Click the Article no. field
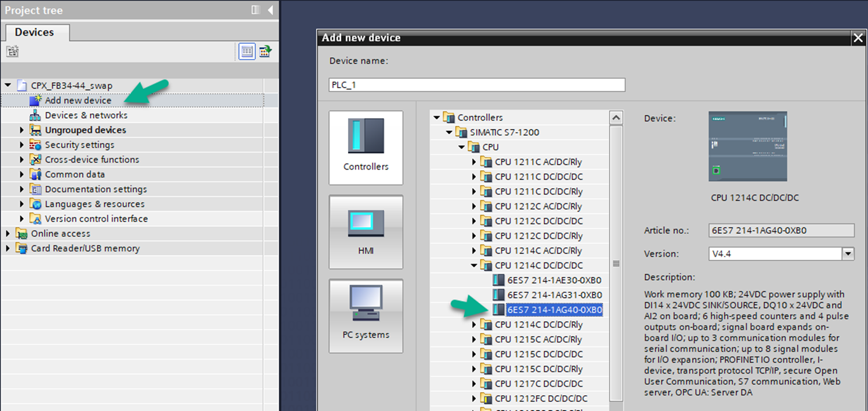 [x=781, y=231]
